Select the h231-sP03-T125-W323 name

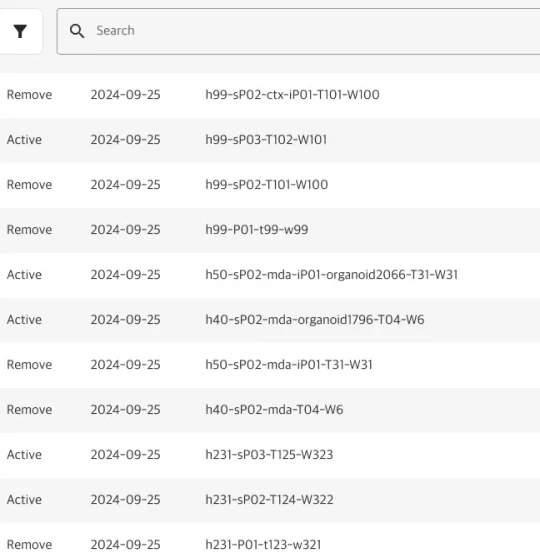(269, 455)
